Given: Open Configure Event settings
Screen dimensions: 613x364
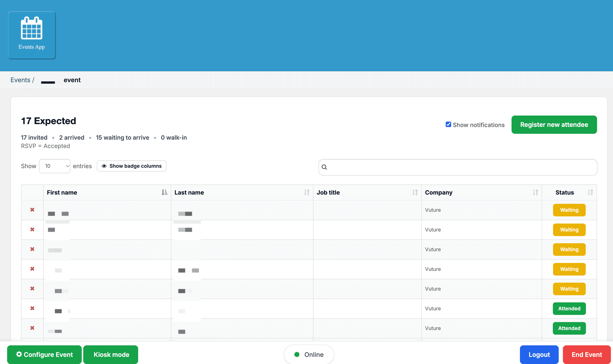Looking at the screenshot, I should coord(44,354).
